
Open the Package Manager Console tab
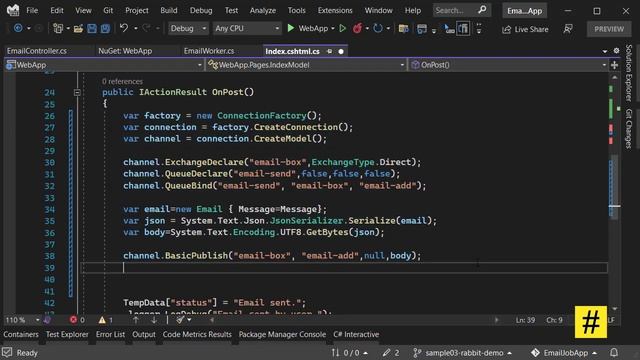click(282, 334)
